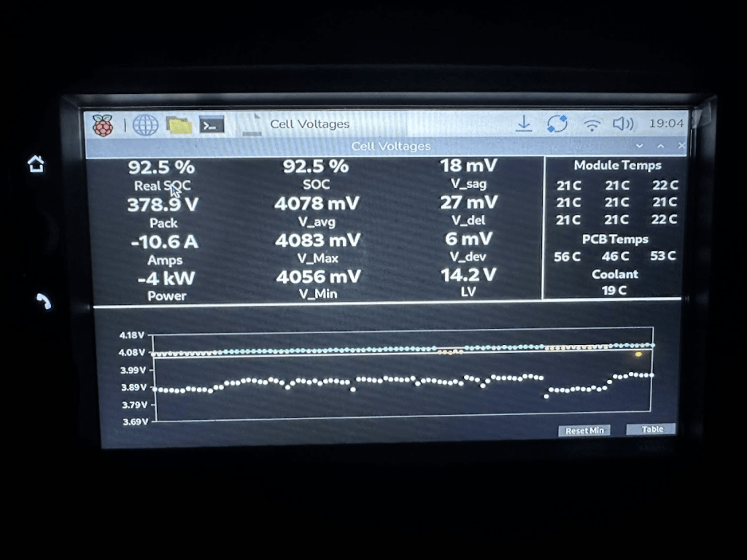747x560 pixels.
Task: Launch the terminal from the taskbar
Action: tap(212, 125)
